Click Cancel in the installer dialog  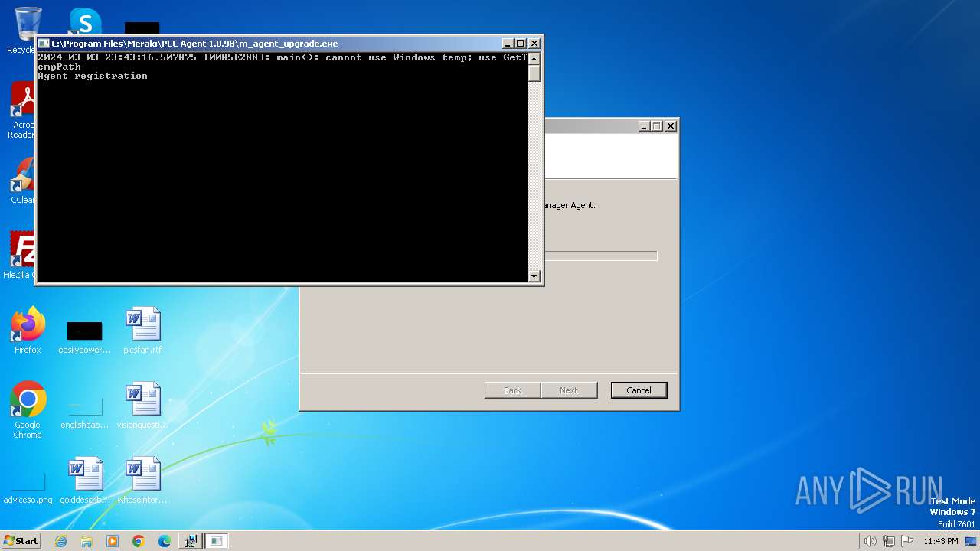pos(639,390)
